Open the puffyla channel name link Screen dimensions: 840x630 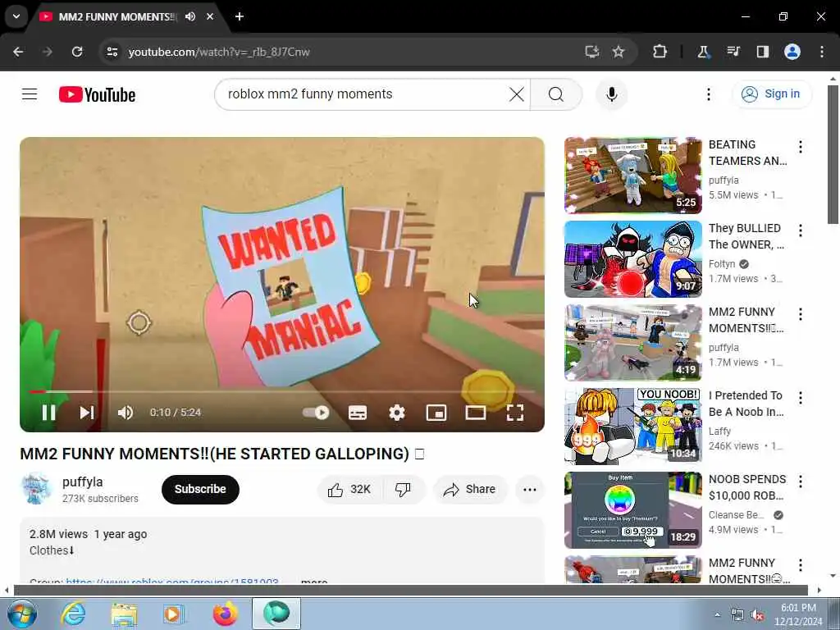click(83, 482)
